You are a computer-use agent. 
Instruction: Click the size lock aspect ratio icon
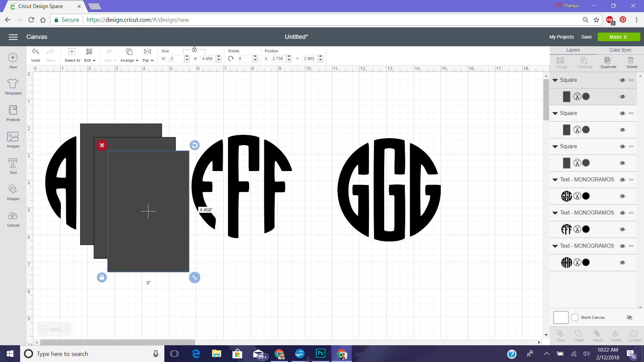(x=194, y=50)
